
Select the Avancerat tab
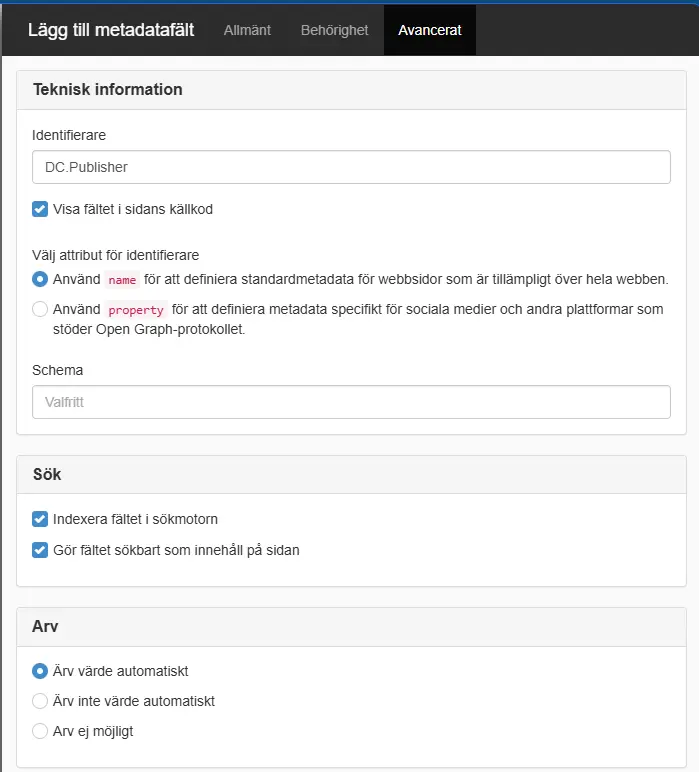pos(429,30)
